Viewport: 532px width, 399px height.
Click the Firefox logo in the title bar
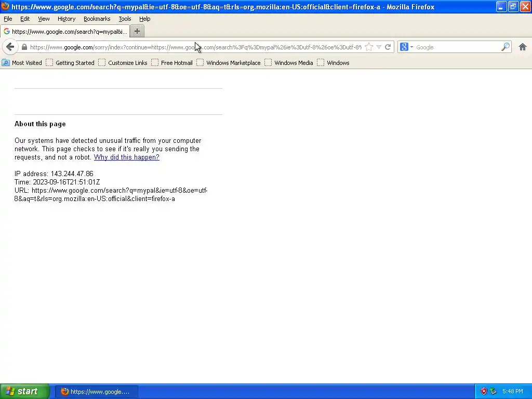click(5, 6)
